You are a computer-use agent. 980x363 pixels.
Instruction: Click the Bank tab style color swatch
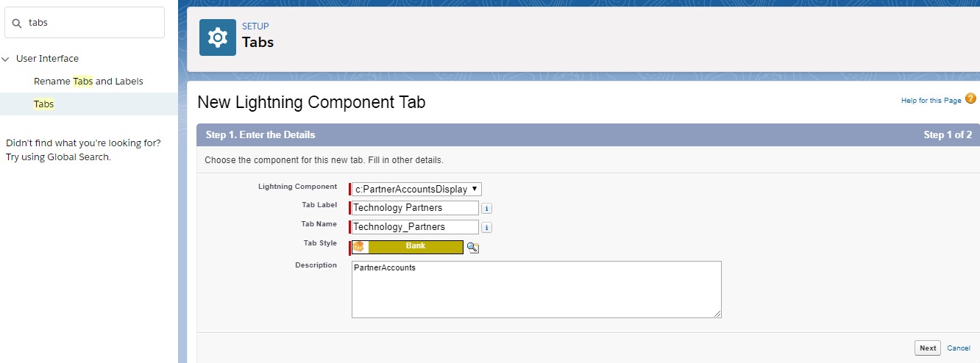(416, 247)
